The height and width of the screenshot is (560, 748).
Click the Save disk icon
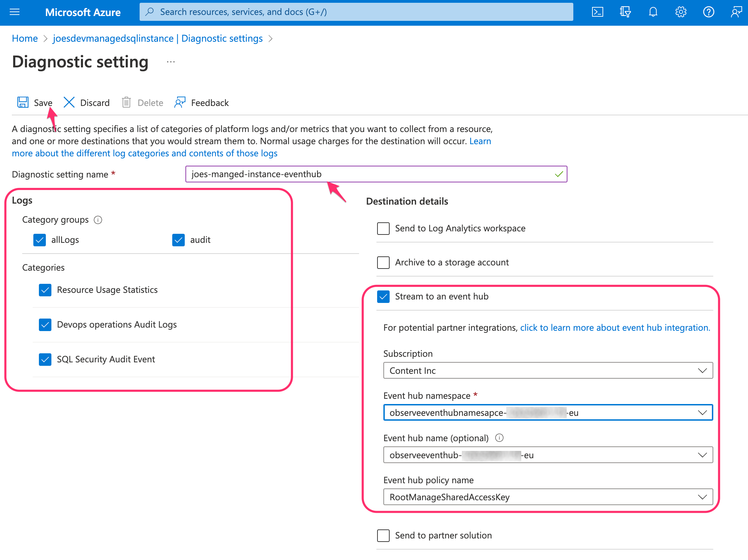tap(23, 102)
